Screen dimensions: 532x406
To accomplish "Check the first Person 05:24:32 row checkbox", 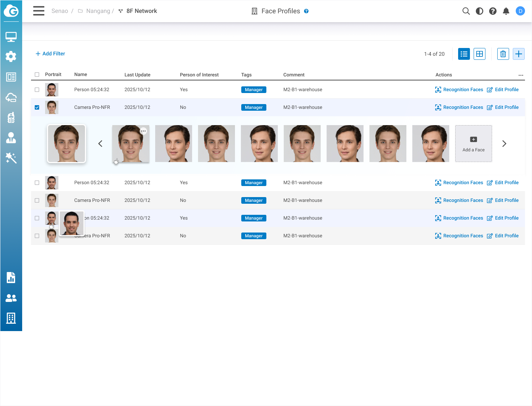I will [x=37, y=90].
